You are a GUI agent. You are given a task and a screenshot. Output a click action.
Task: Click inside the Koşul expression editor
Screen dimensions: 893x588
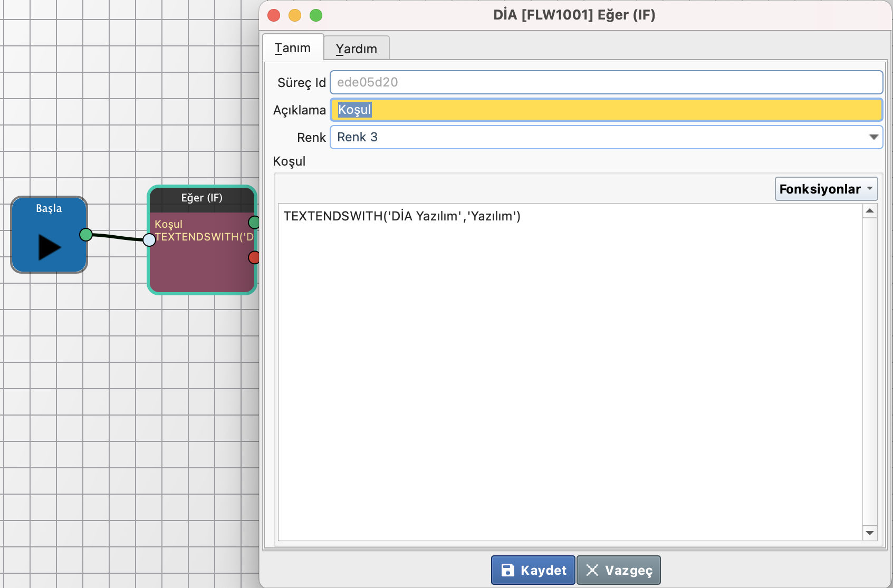pos(570,369)
